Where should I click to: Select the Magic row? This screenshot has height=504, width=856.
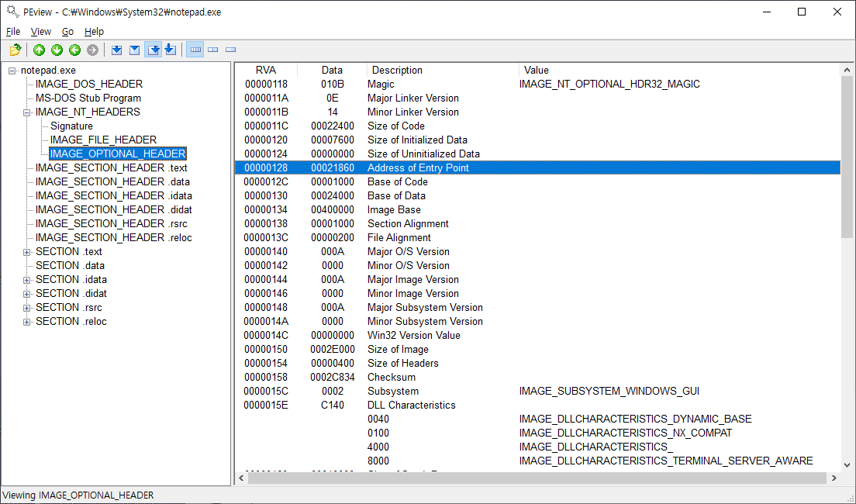point(538,84)
